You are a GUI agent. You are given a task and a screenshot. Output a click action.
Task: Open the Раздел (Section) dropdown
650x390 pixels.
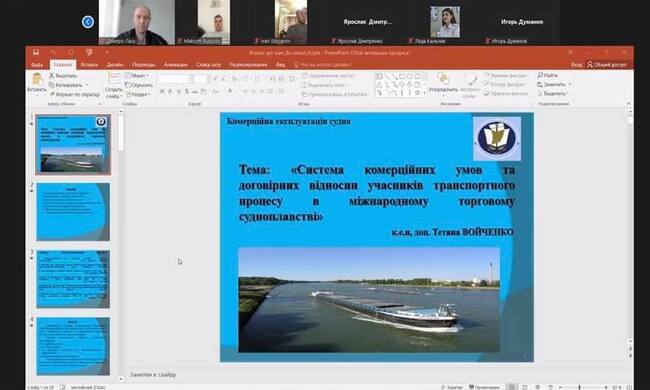pos(137,94)
